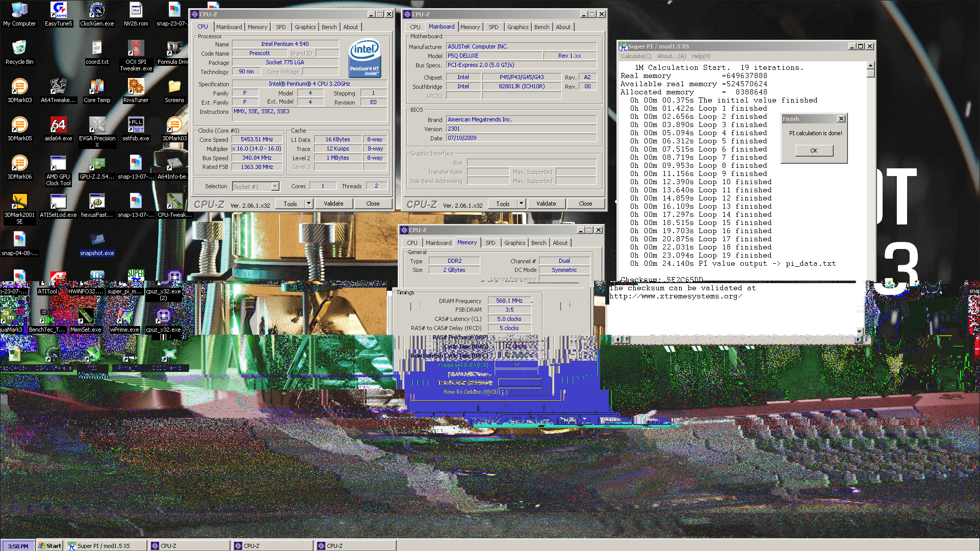
Task: Launch EVGA Precision X icon
Action: click(97, 133)
